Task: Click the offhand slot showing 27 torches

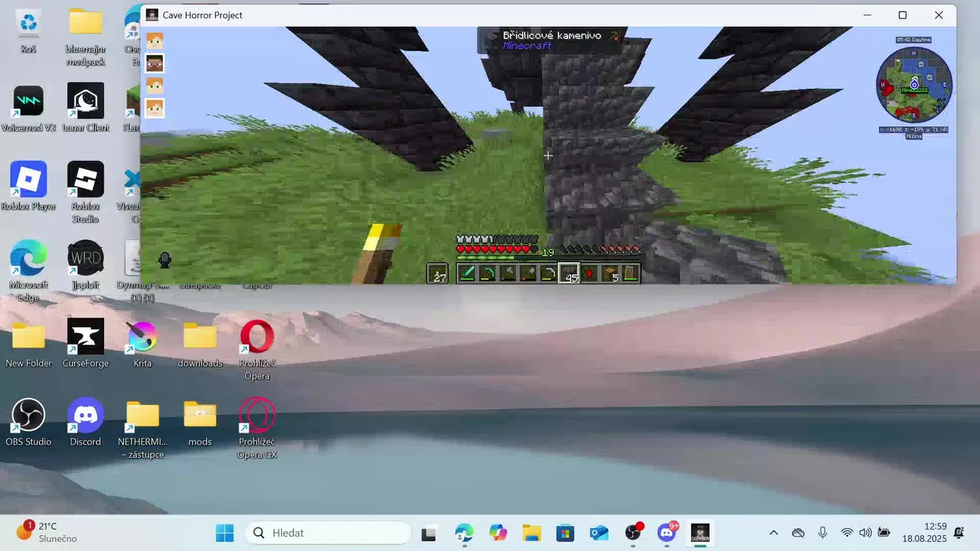Action: pos(437,273)
